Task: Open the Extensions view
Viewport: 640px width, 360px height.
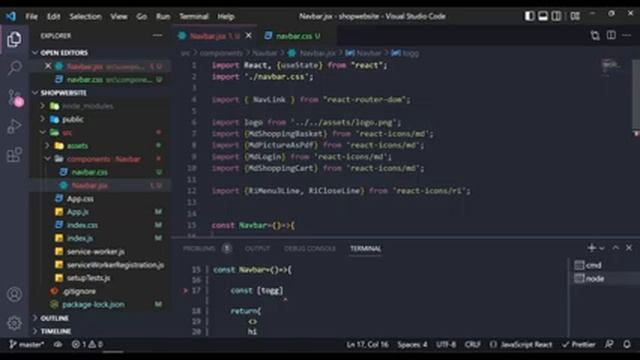Action: tap(14, 155)
